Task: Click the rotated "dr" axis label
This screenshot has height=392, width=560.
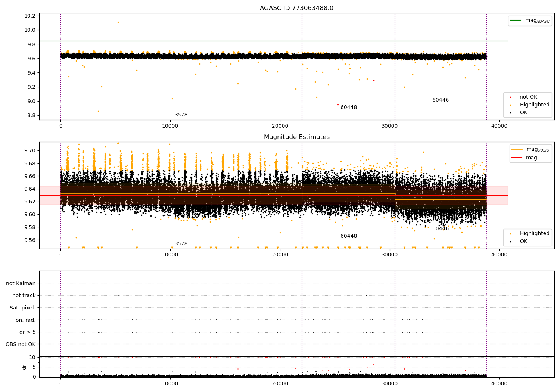Action: coord(24,367)
